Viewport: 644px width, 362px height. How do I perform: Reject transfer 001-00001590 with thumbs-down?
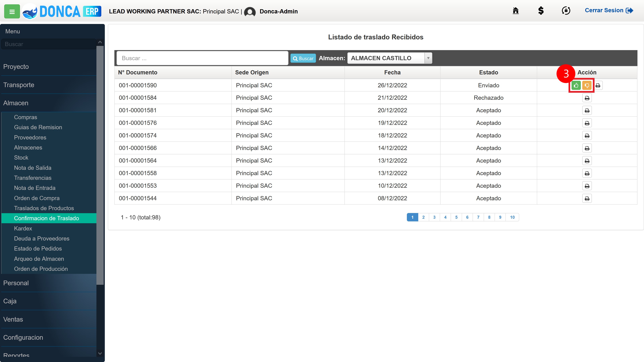pos(587,85)
